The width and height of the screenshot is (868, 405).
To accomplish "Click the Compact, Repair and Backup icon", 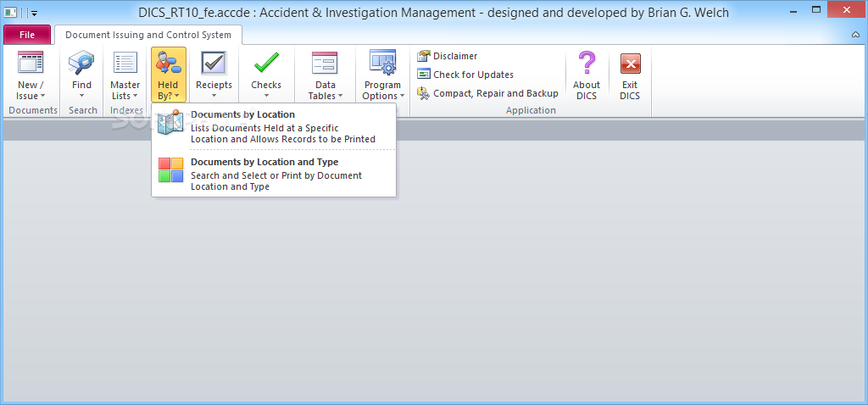I will (x=424, y=93).
